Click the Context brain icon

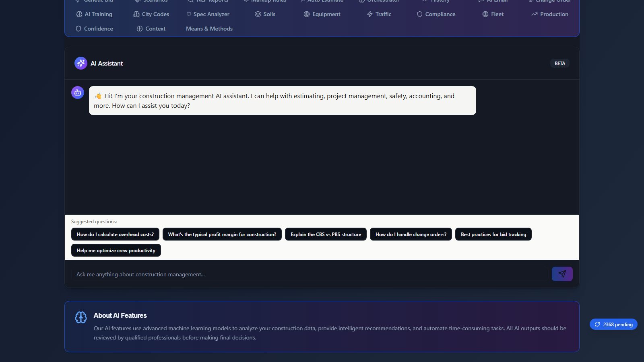coord(140,29)
